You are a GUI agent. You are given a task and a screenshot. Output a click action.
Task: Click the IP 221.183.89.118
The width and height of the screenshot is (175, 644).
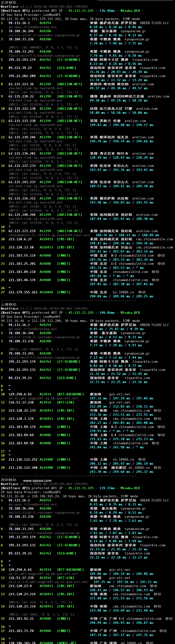[x=22, y=272]
